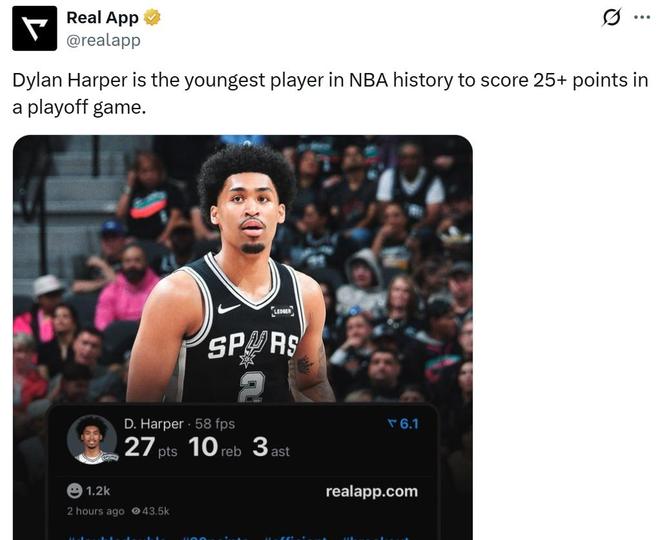This screenshot has width=660, height=540.
Task: Click the 10 reb stat
Action: 215,447
